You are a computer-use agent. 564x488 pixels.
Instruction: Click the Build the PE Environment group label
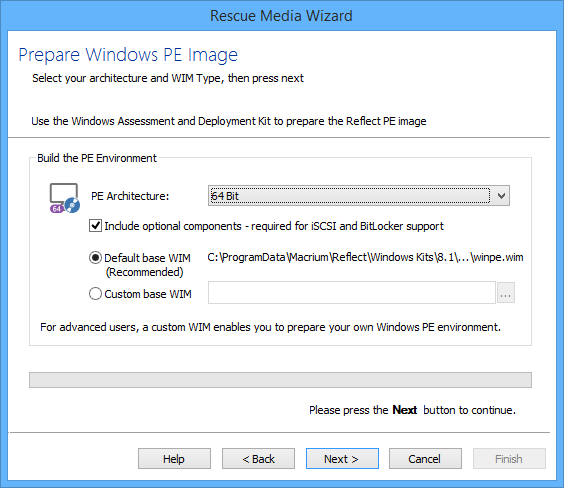[x=97, y=158]
